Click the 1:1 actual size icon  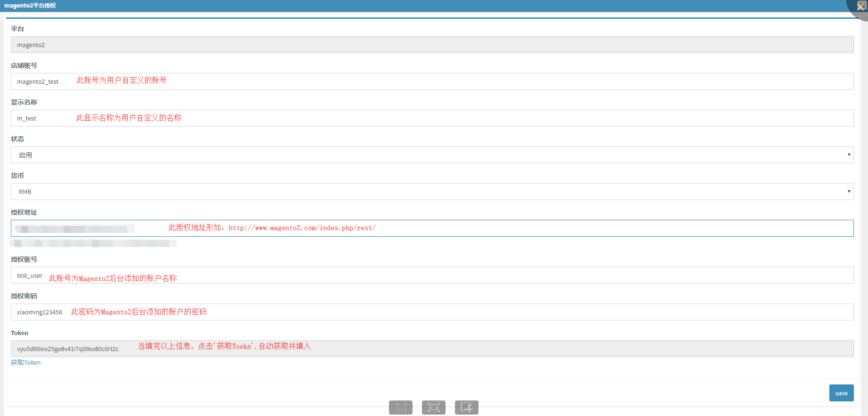point(400,408)
